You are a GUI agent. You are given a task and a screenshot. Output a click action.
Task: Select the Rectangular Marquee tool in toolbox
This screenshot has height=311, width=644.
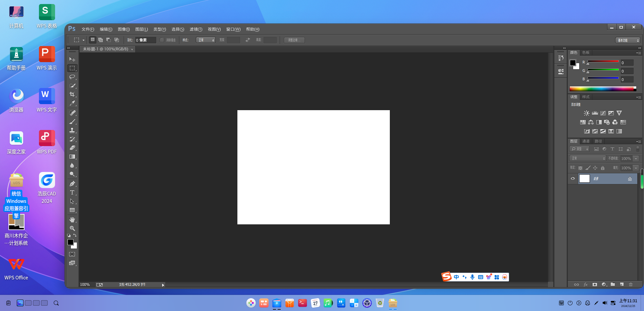coord(72,68)
